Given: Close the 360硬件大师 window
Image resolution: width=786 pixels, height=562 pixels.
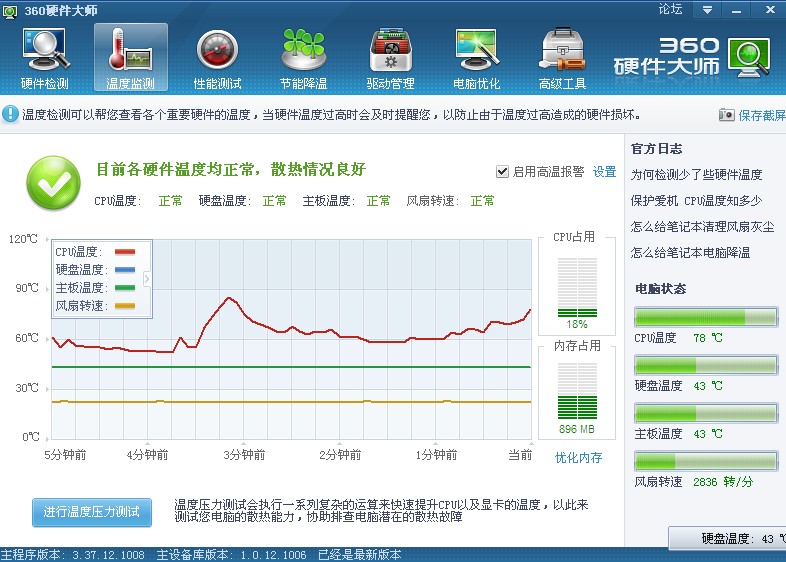Looking at the screenshot, I should tap(770, 10).
